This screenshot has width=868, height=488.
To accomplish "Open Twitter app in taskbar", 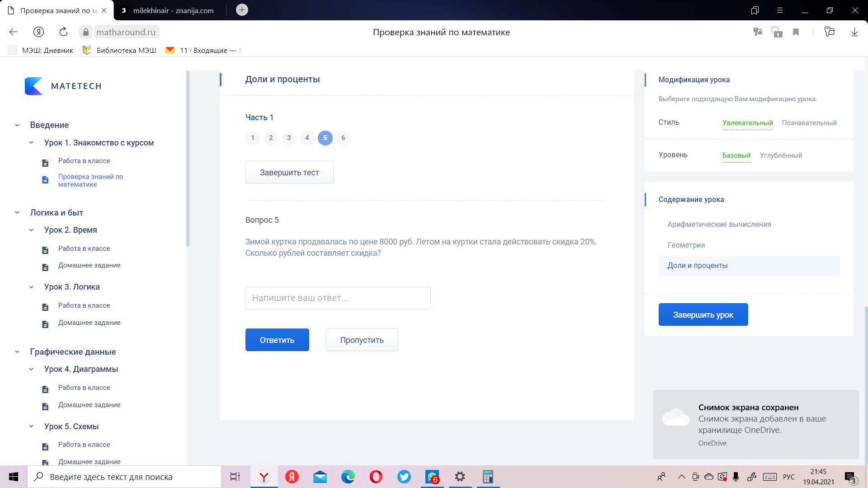I will (404, 477).
